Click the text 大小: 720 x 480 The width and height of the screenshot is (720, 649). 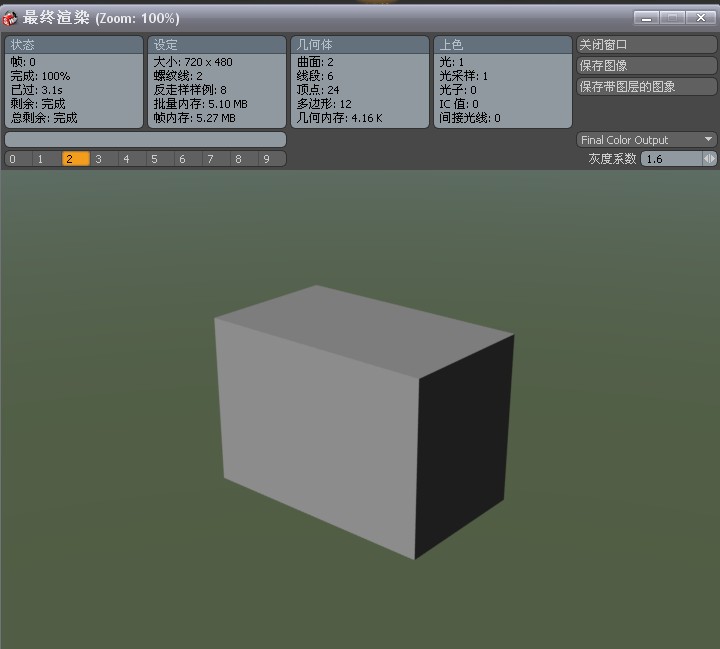pos(193,62)
